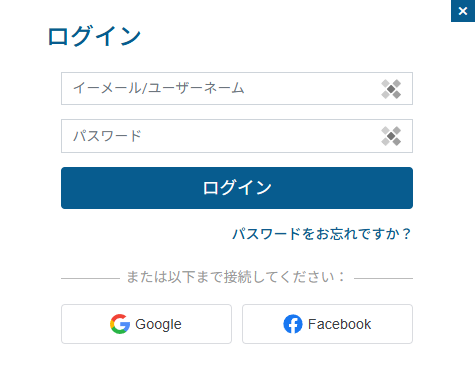Click the Facebook logo icon
475x369 pixels.
coord(293,324)
